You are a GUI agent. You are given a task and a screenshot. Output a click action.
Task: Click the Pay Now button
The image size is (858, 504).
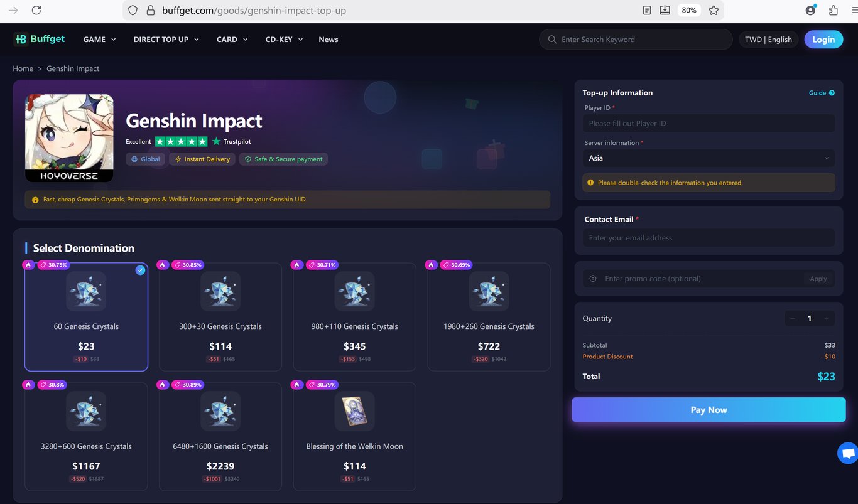tap(709, 410)
